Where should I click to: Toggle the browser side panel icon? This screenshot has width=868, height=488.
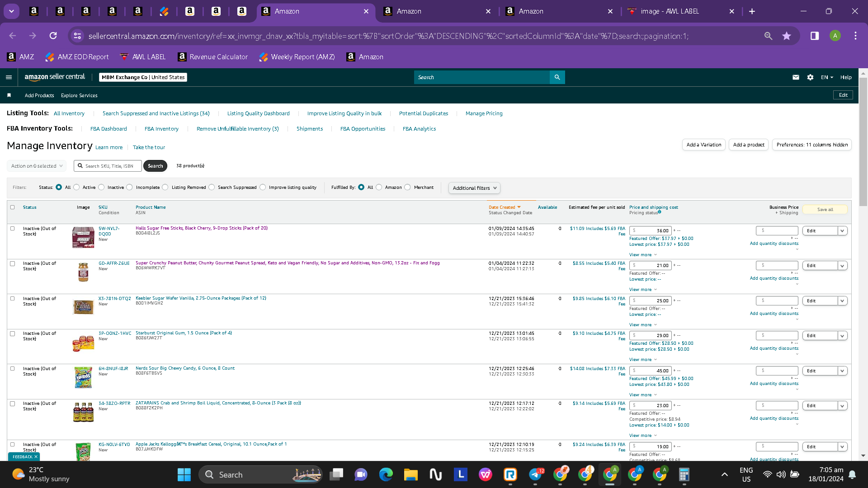pyautogui.click(x=814, y=36)
